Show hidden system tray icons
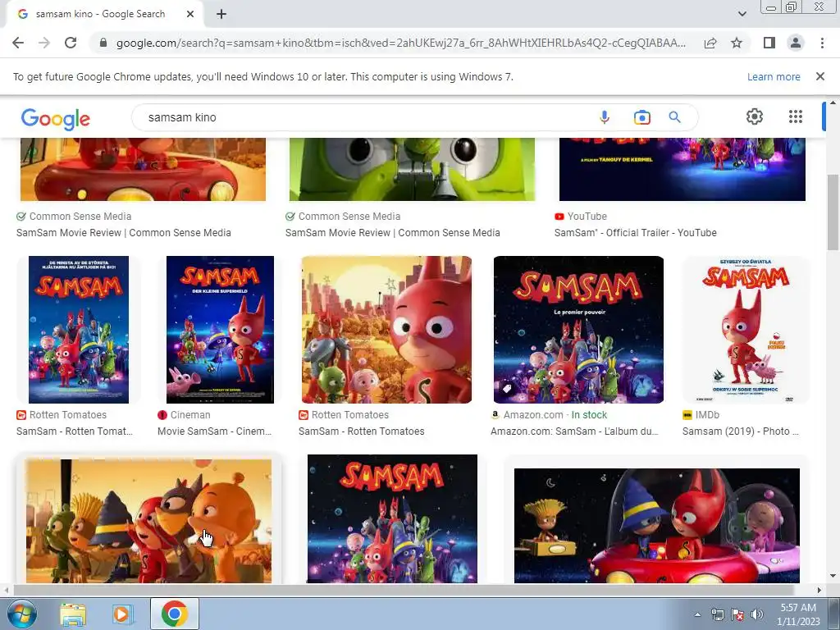The height and width of the screenshot is (630, 840). pos(697,614)
